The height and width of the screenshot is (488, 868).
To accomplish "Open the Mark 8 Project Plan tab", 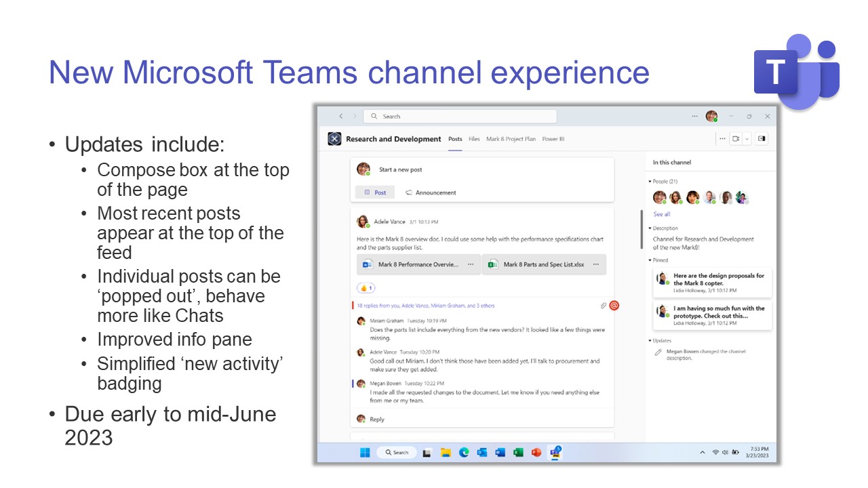I will point(510,139).
